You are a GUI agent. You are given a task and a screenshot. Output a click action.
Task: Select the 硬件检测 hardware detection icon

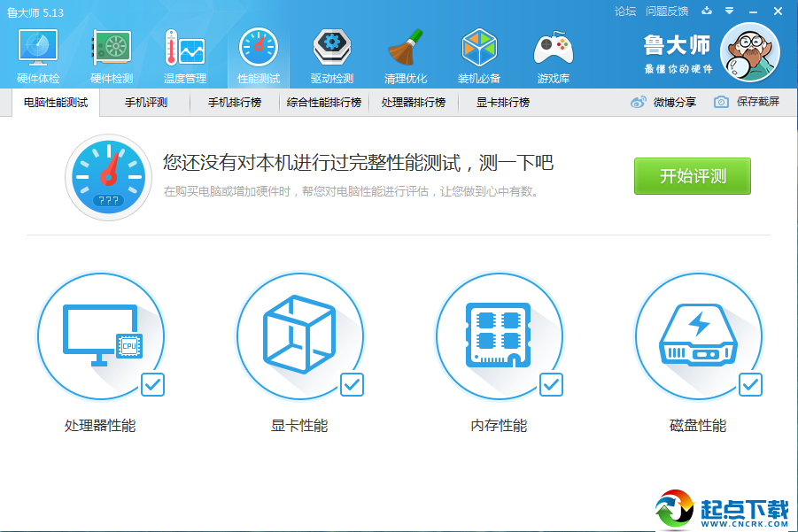pyautogui.click(x=111, y=53)
